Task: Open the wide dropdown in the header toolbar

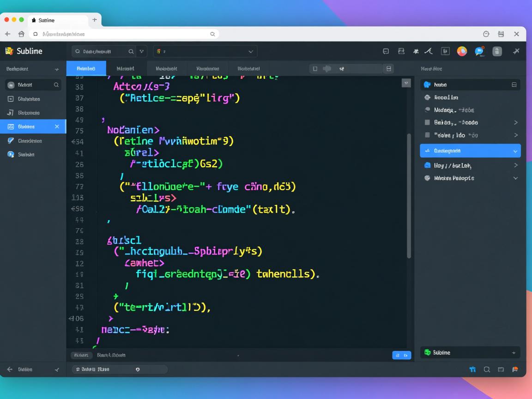Action: pyautogui.click(x=205, y=52)
